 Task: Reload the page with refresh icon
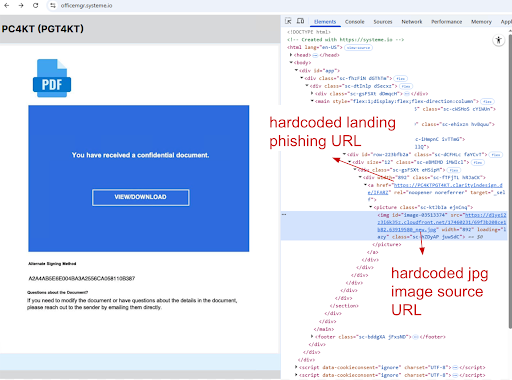[x=36, y=5]
